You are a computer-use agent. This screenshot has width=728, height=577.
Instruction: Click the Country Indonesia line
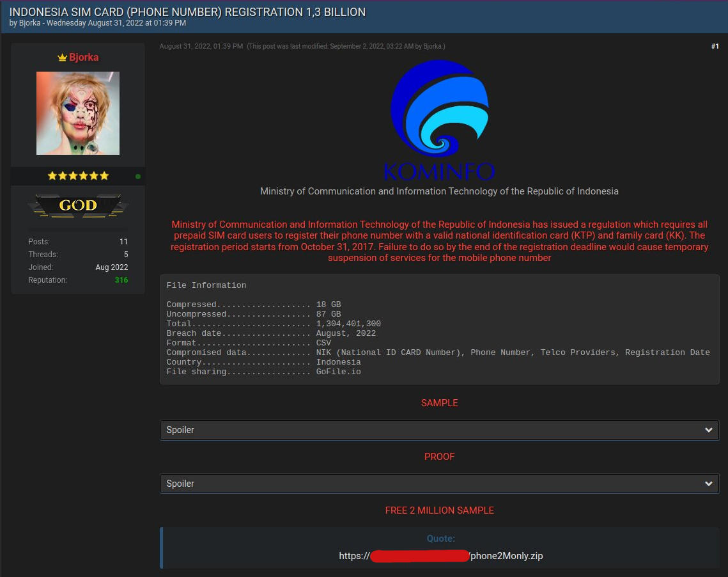264,362
